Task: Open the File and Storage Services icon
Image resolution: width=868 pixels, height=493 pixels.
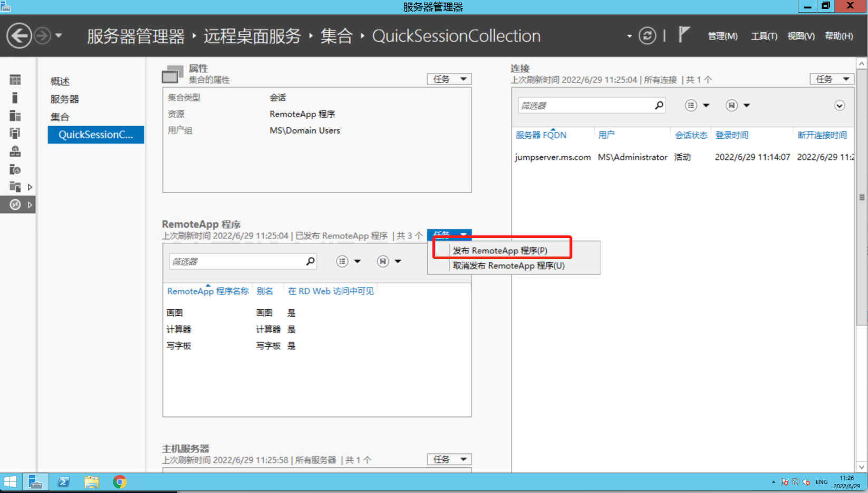Action: (15, 186)
